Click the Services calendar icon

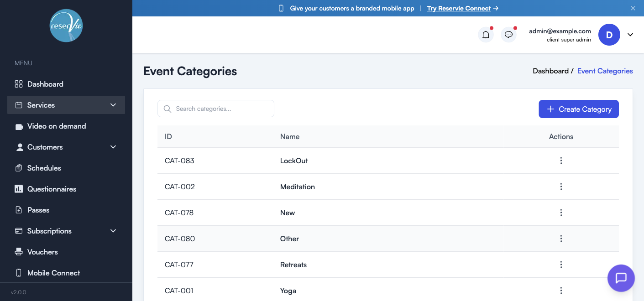tap(19, 105)
